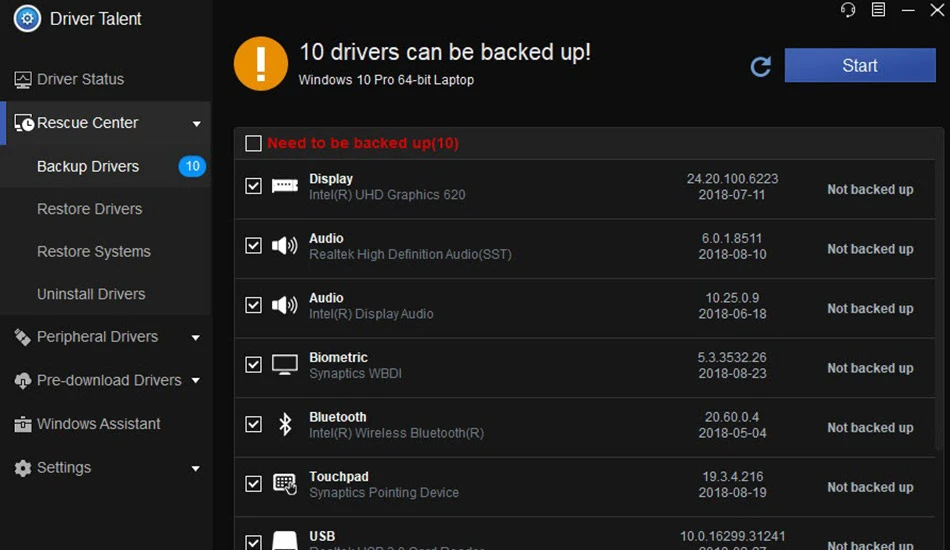Click Realtek High Definition Audio(SST) text
The width and height of the screenshot is (950, 550).
pos(410,254)
